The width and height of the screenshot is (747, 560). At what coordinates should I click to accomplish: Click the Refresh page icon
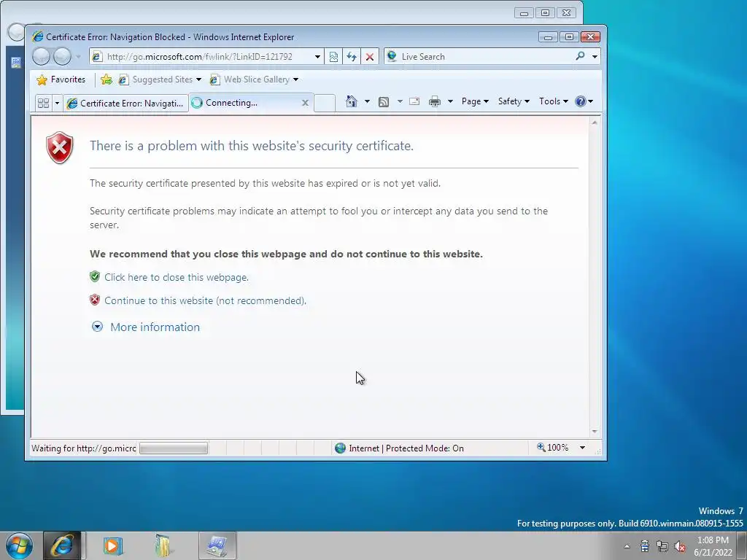(x=352, y=57)
